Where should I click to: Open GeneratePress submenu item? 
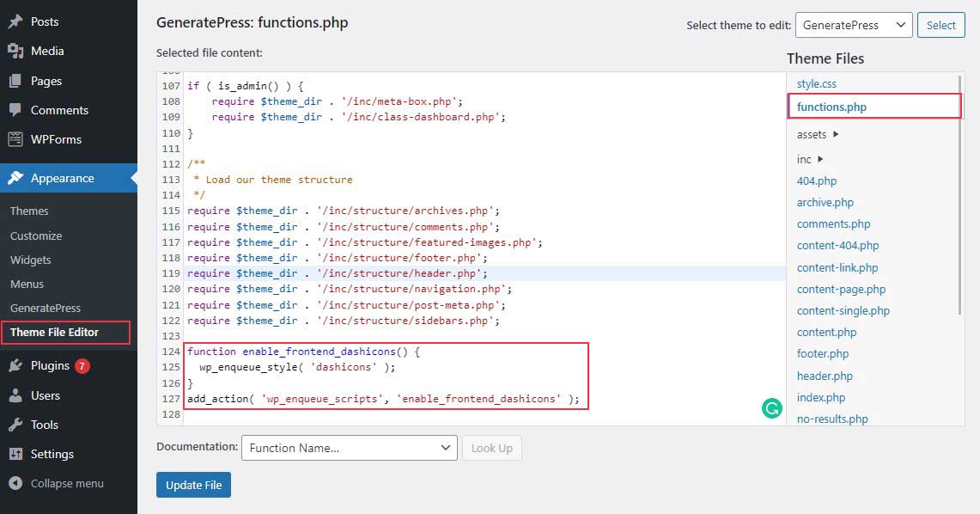[46, 308]
